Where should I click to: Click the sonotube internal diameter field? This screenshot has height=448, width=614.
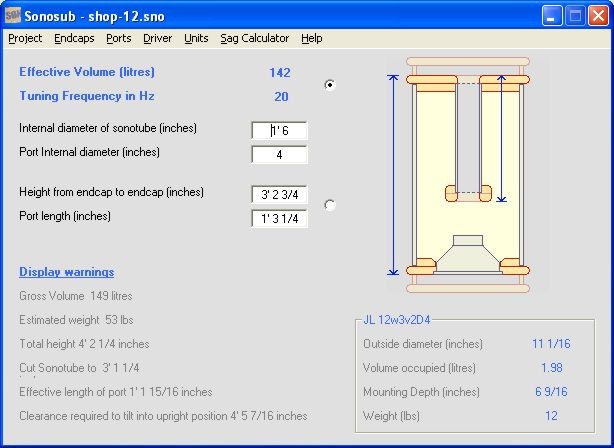pos(279,131)
